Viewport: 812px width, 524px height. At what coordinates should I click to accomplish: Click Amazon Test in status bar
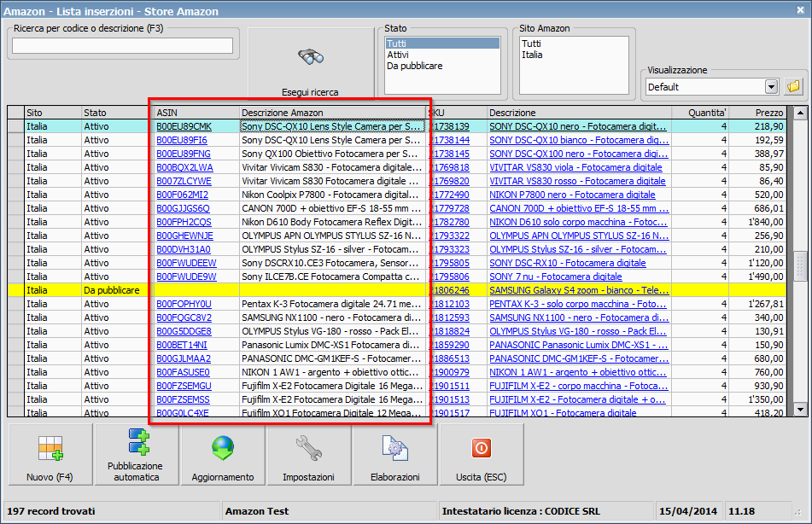click(x=257, y=511)
